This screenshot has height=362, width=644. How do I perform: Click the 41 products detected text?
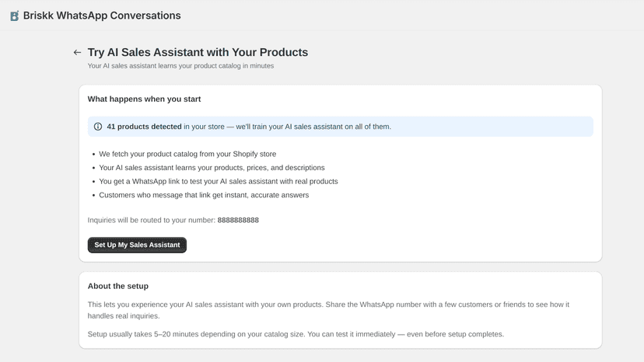tap(144, 127)
